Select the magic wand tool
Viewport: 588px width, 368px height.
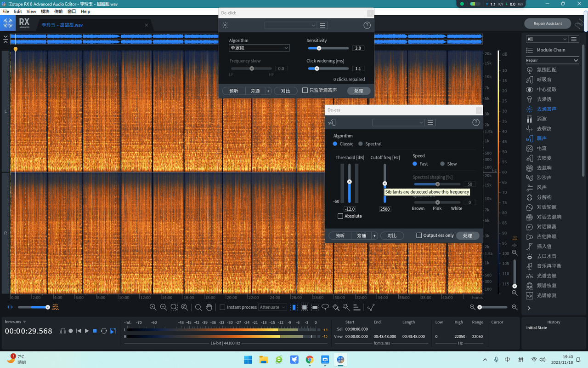346,307
